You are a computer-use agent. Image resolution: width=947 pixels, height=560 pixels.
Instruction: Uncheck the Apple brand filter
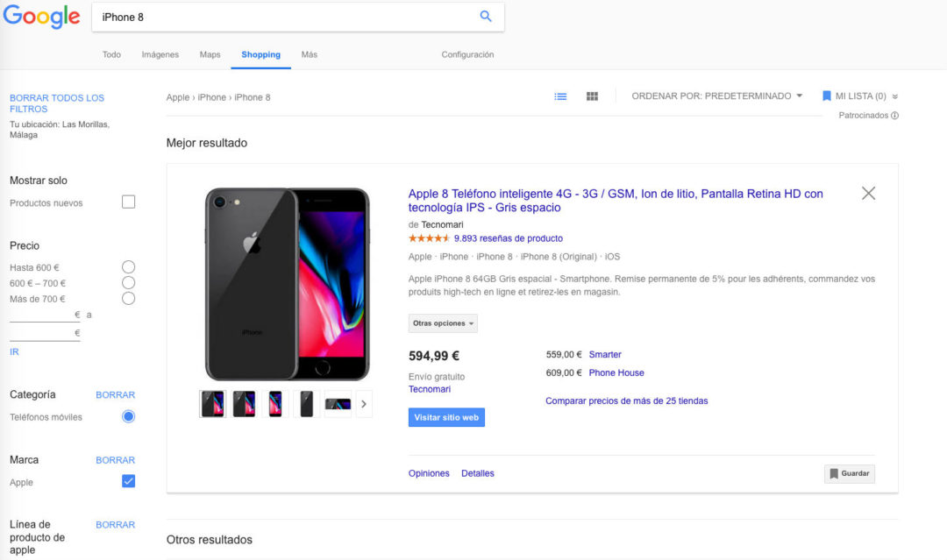128,480
